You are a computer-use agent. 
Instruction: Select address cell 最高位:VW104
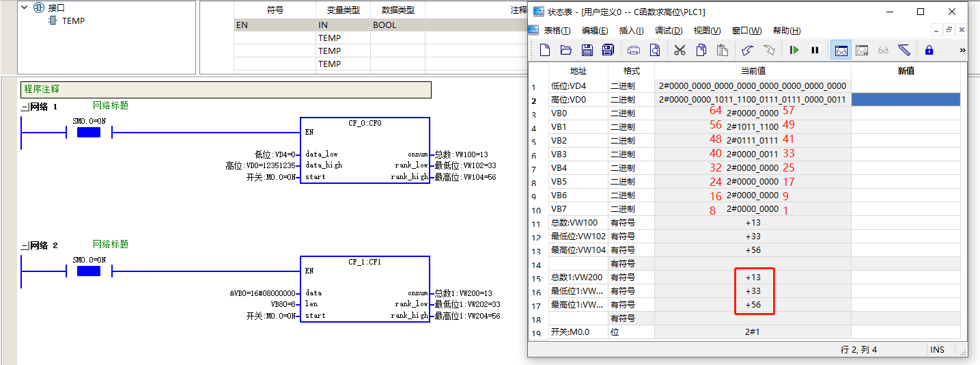(578, 250)
